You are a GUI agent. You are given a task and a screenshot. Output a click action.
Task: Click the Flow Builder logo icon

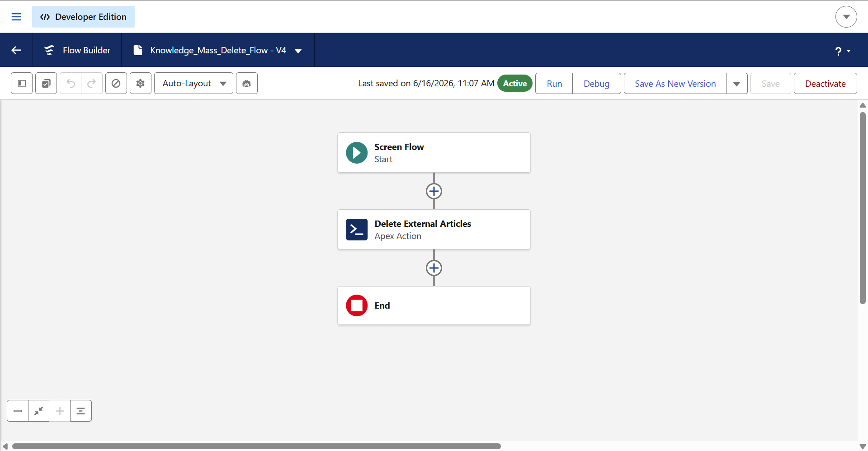[x=49, y=50]
